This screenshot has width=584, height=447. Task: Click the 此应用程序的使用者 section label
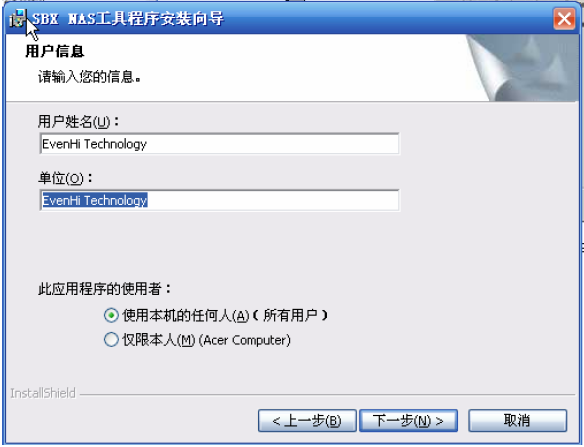[x=104, y=289]
